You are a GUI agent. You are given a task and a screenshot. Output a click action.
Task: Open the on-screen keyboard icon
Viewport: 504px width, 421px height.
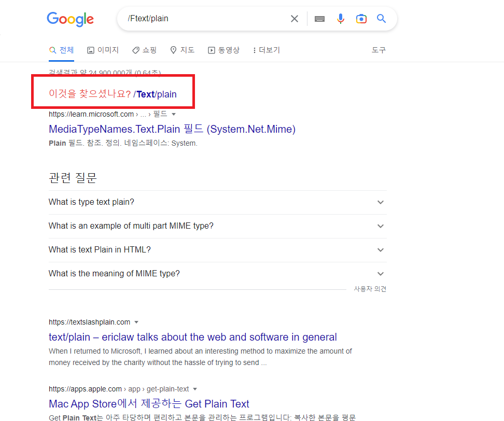click(319, 19)
